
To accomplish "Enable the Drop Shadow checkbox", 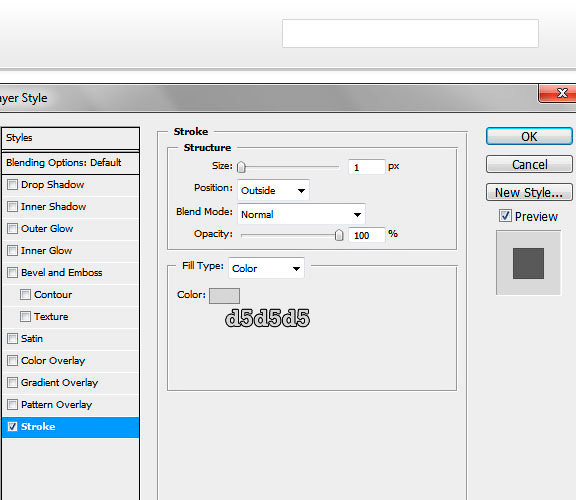I will click(12, 184).
